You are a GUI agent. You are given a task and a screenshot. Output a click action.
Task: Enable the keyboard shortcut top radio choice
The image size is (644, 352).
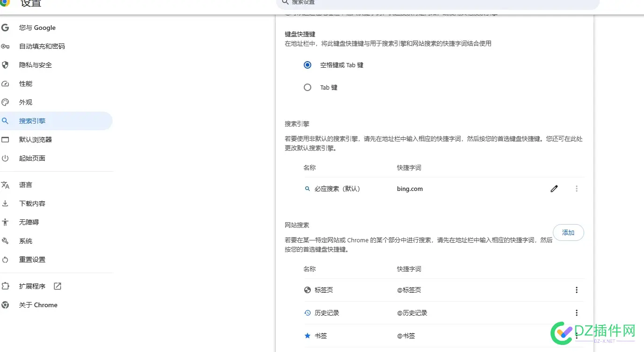pyautogui.click(x=307, y=65)
